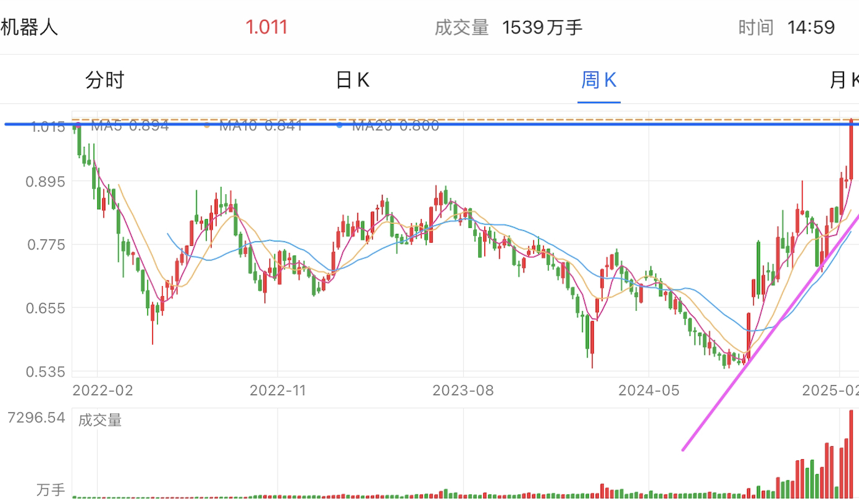Viewport: 859px width, 504px height.
Task: Click the 2022-11 date axis label
Action: pyautogui.click(x=278, y=391)
